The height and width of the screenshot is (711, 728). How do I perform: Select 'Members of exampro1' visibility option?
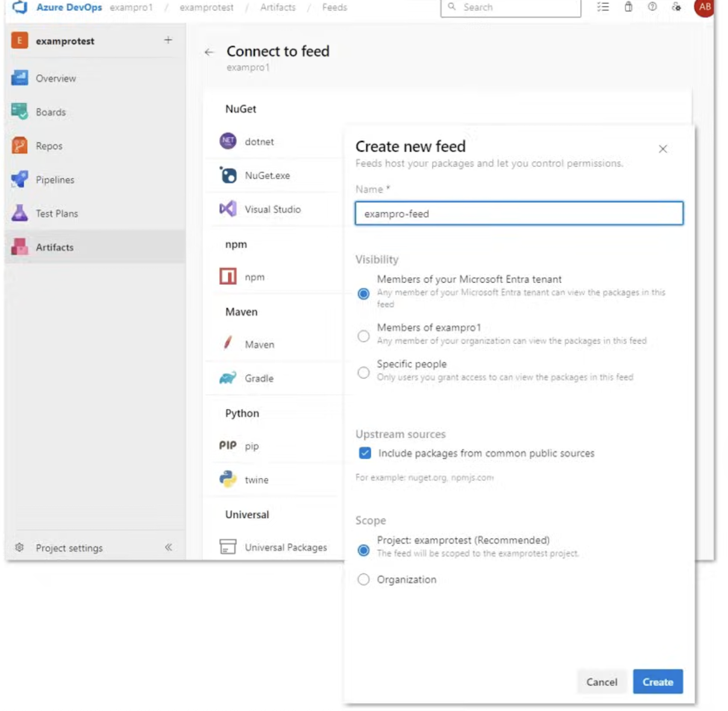pos(363,336)
